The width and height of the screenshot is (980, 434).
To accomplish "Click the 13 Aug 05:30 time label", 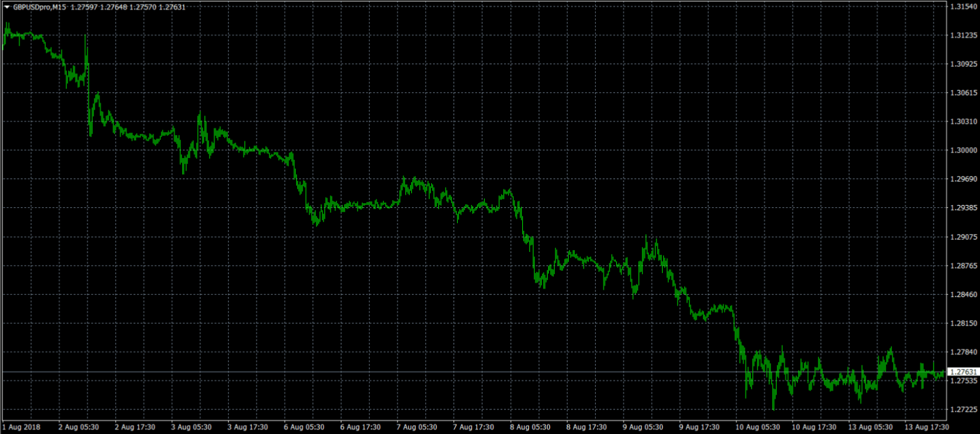I will [x=870, y=427].
